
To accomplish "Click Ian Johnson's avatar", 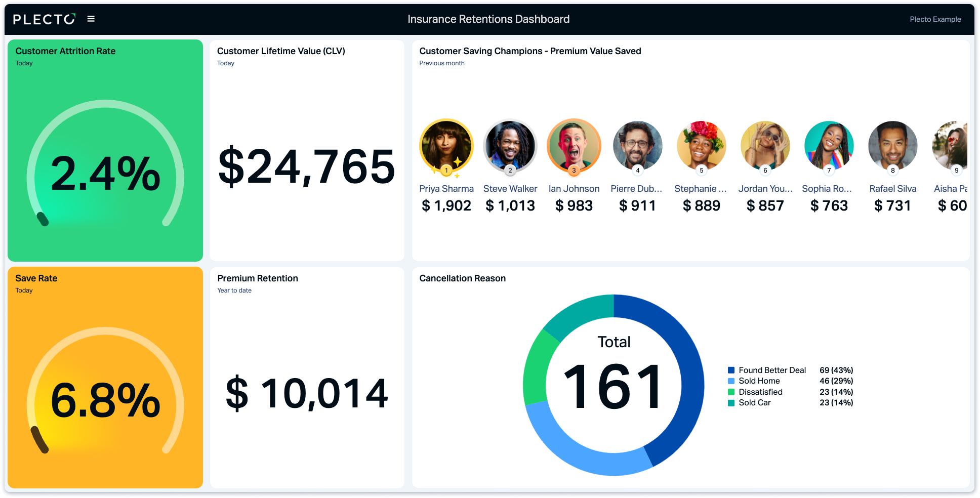I will 574,145.
